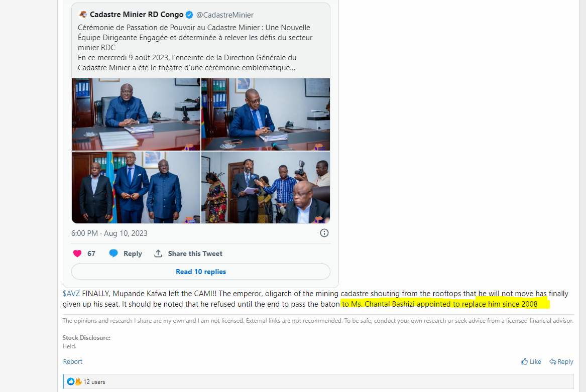The width and height of the screenshot is (586, 392).
Task: Open the $AVZ ticker link
Action: click(71, 294)
